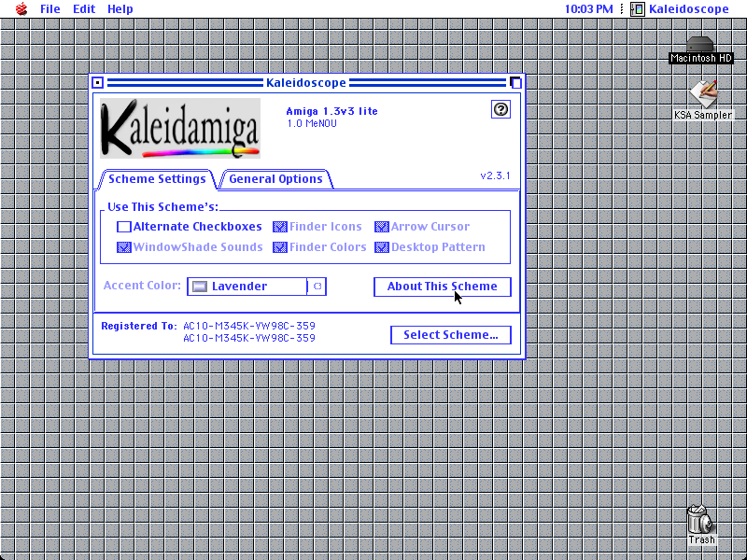
Task: Click the Kaleidamiga logo image
Action: click(x=180, y=128)
